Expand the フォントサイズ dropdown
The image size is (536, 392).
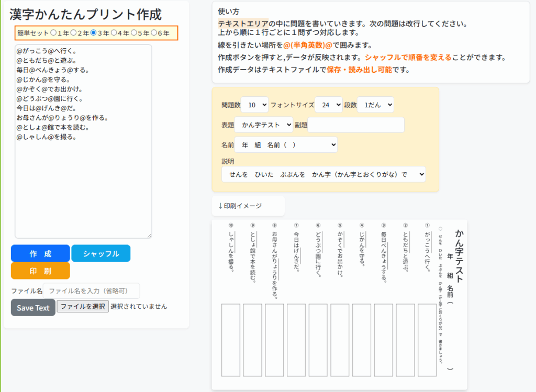click(328, 105)
